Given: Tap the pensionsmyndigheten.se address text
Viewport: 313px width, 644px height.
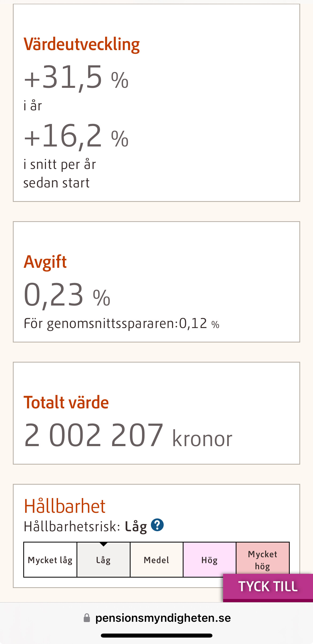Looking at the screenshot, I should pos(163,618).
